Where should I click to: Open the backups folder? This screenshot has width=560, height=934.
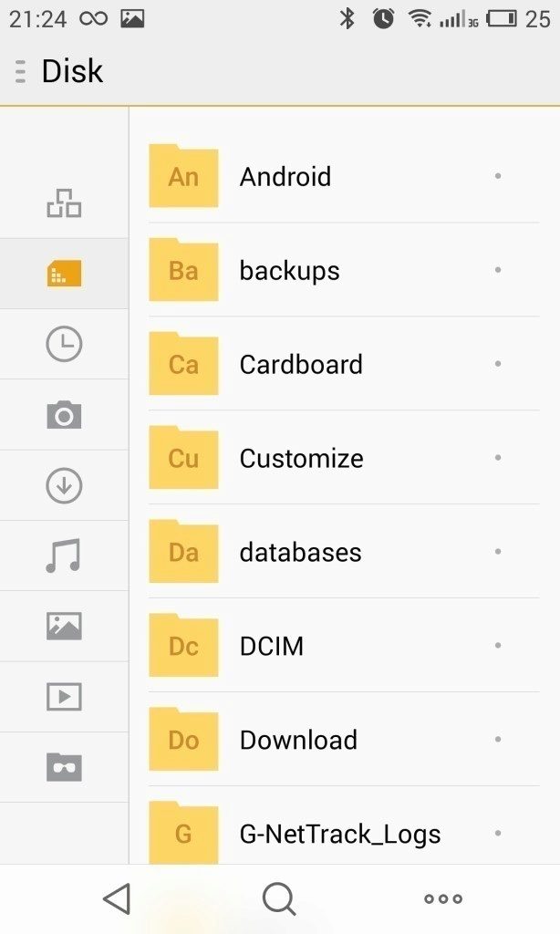click(x=344, y=270)
